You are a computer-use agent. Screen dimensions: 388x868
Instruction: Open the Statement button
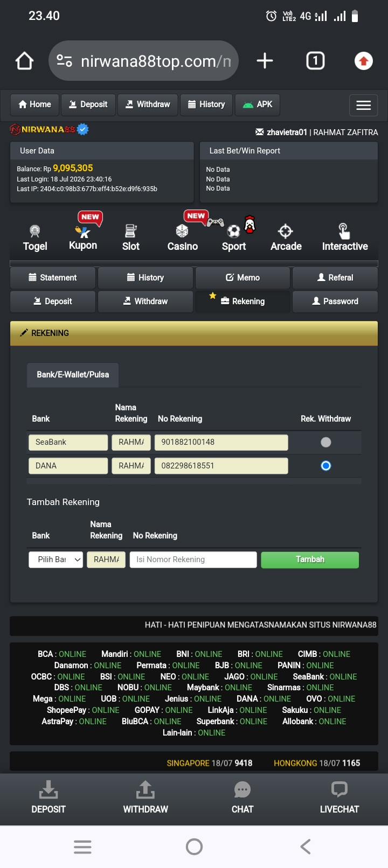53,278
